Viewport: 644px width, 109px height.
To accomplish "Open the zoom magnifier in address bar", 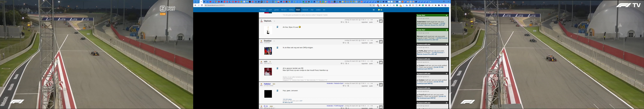I will [371, 5].
